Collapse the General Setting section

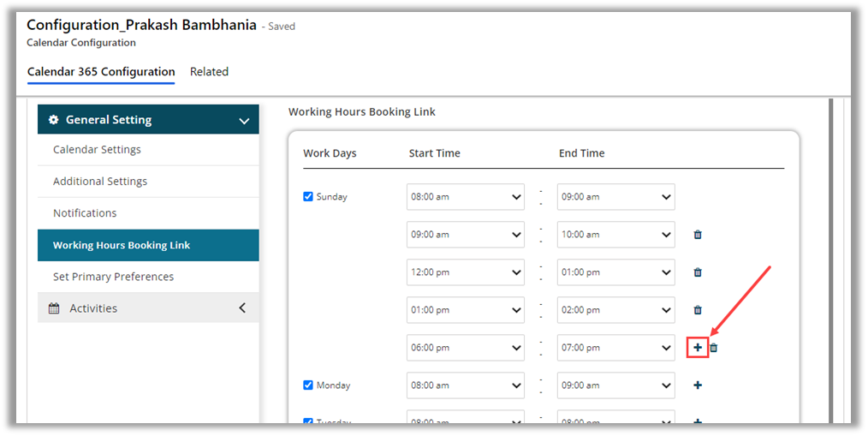[x=243, y=121]
